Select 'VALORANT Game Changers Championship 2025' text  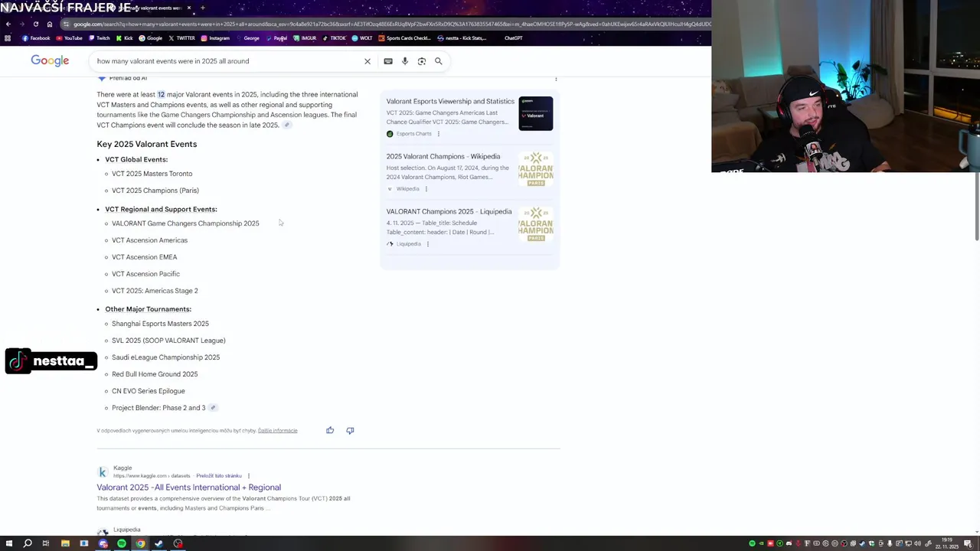coord(185,223)
